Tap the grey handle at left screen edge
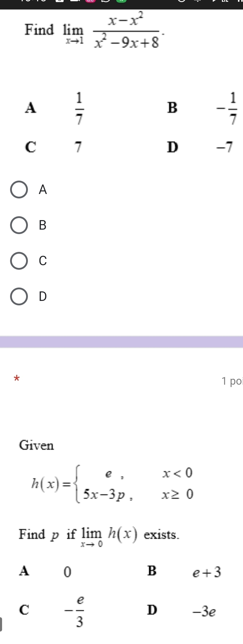243x644 pixels. [x=1, y=624]
